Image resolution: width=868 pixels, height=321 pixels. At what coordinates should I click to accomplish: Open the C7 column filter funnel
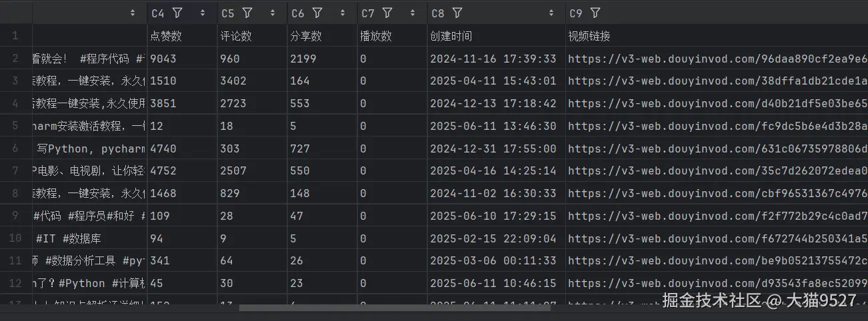pyautogui.click(x=387, y=13)
